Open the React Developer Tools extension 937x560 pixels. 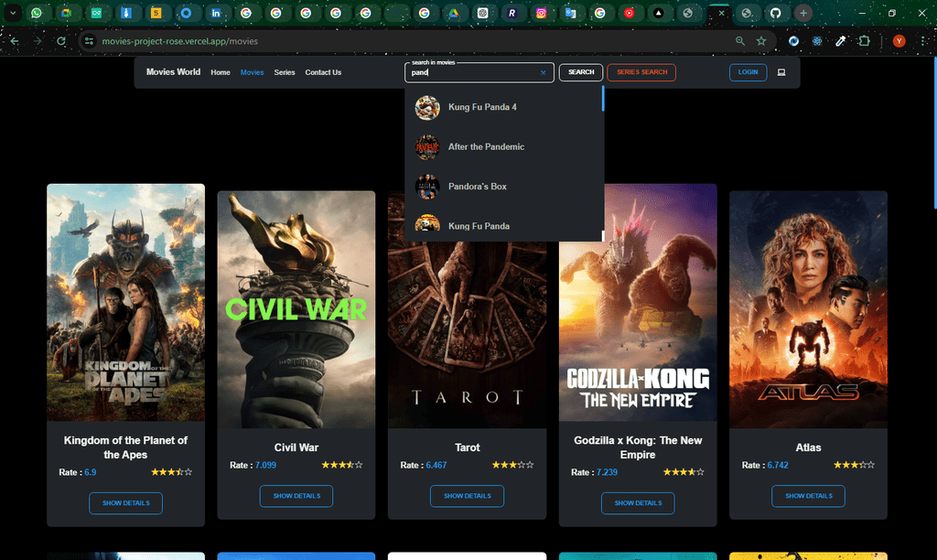tap(817, 41)
